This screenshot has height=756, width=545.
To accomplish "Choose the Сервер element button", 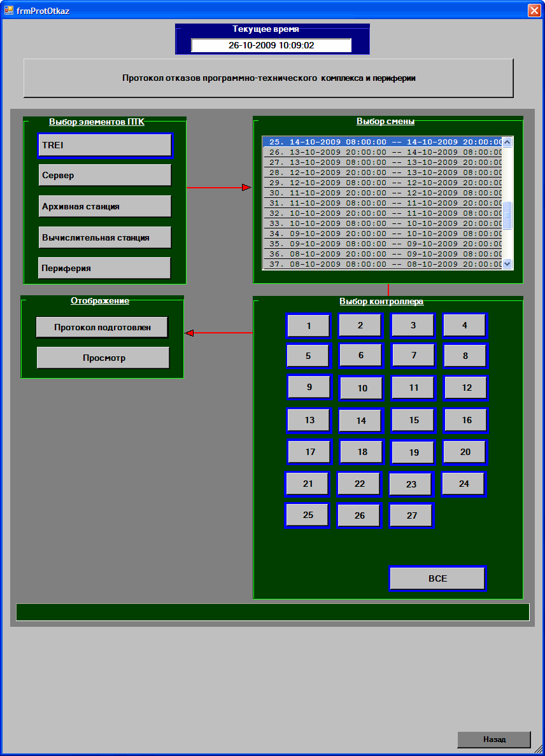I will [x=104, y=175].
